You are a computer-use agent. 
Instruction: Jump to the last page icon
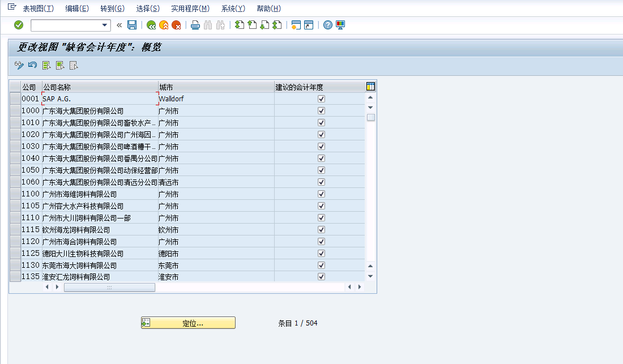(278, 25)
